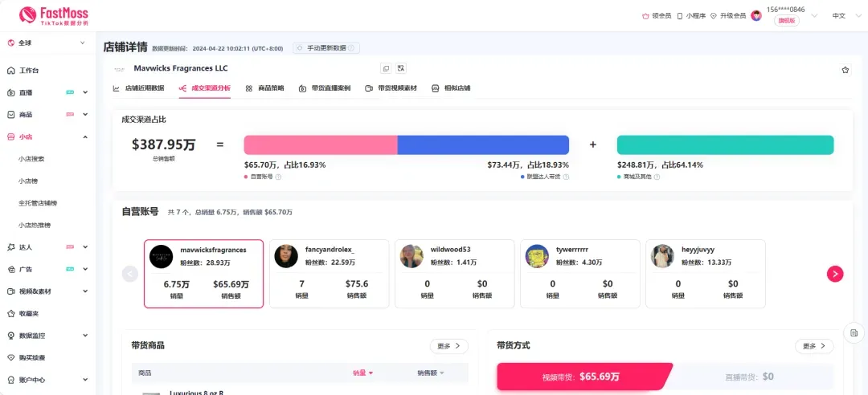Click 更多 button in 带货商品 panel
Viewport: 868px width, 395px height.
tap(449, 346)
